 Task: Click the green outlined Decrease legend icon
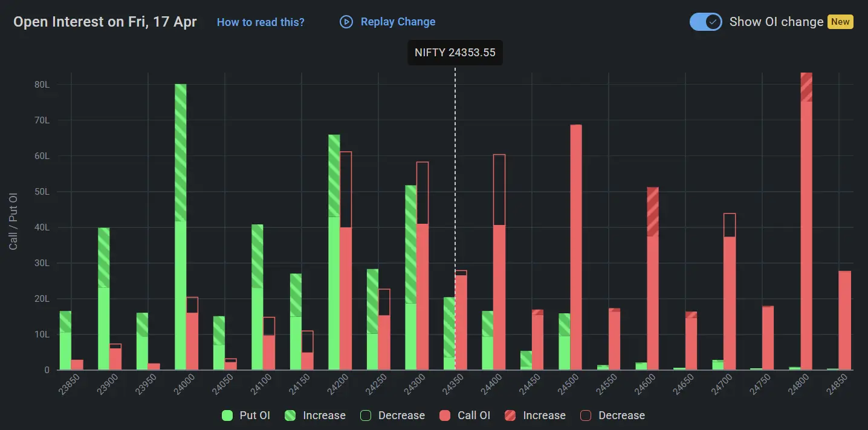coord(366,415)
